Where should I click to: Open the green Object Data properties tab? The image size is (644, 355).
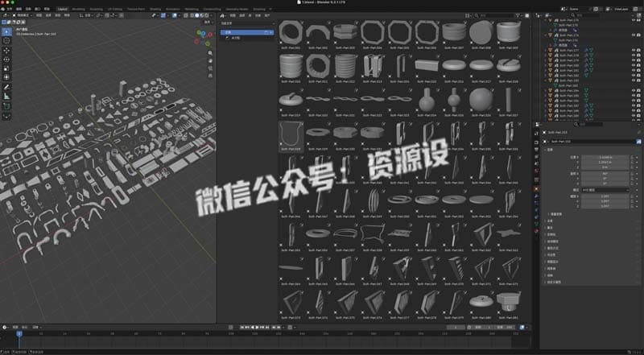pyautogui.click(x=536, y=224)
